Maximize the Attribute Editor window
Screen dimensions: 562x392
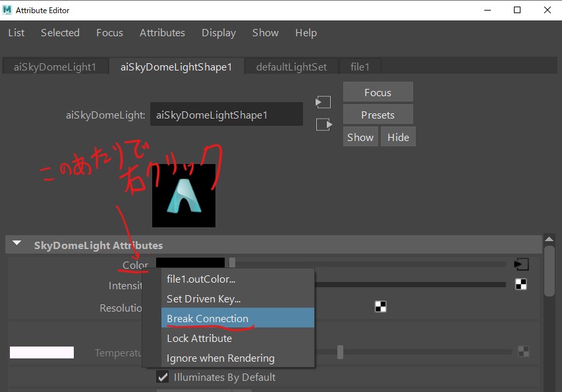[x=517, y=10]
